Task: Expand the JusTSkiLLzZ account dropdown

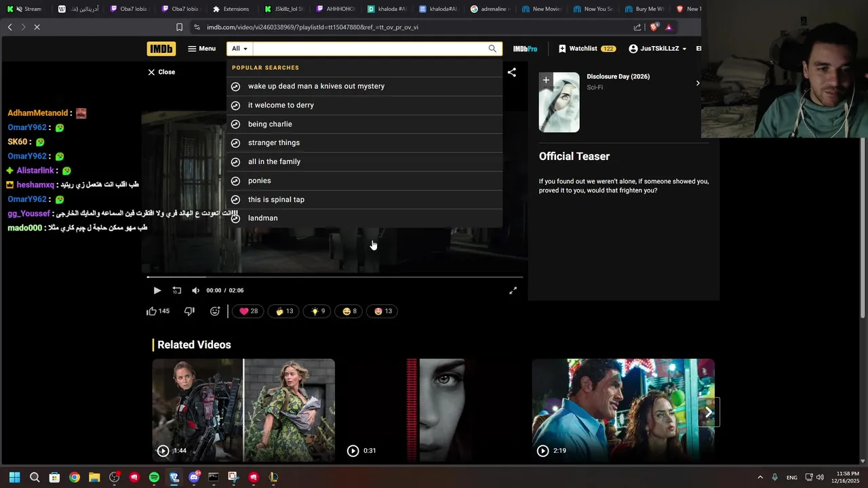Action: (x=658, y=49)
